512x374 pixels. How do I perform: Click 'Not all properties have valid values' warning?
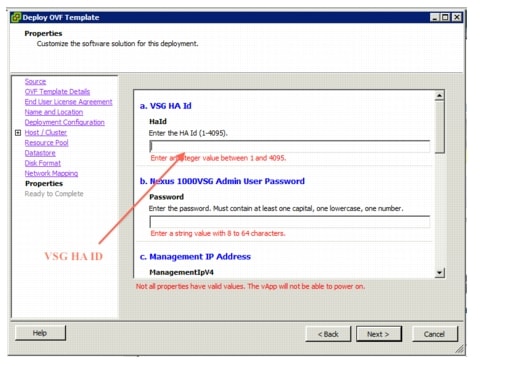click(250, 286)
